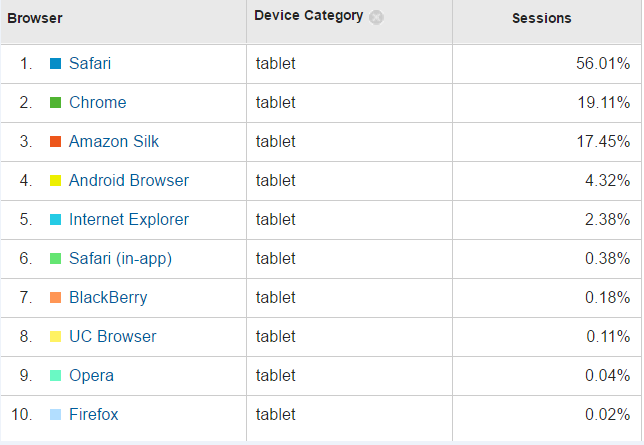The width and height of the screenshot is (644, 445).
Task: Select the Firefox browser link
Action: pos(94,415)
